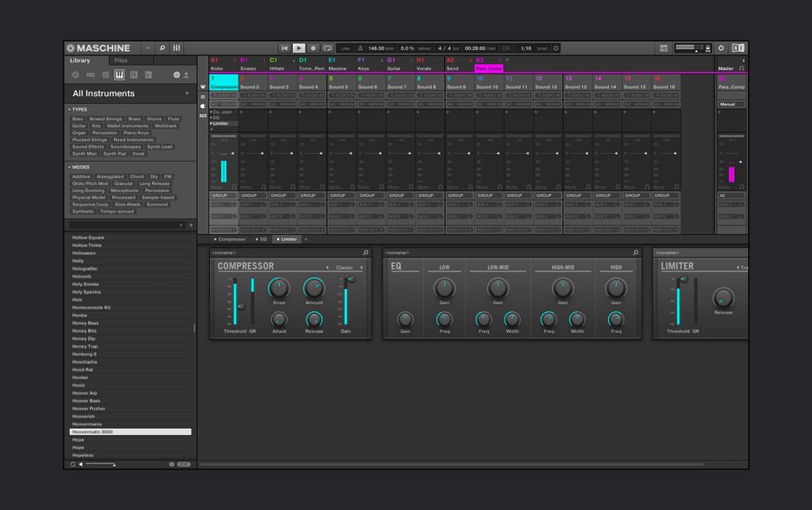Select group H1 Vocals
The image size is (812, 510).
(430, 64)
